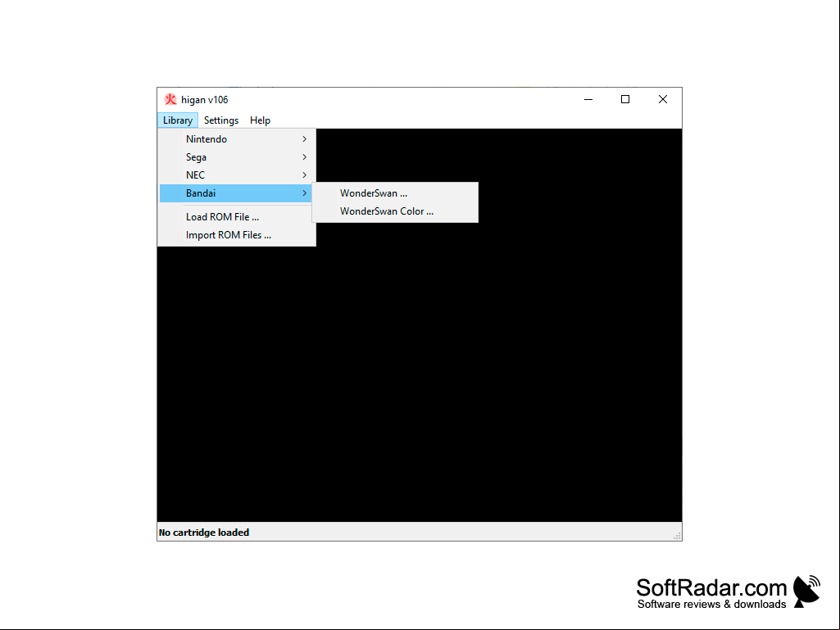
Task: Click the higan app icon in title bar
Action: (x=170, y=100)
